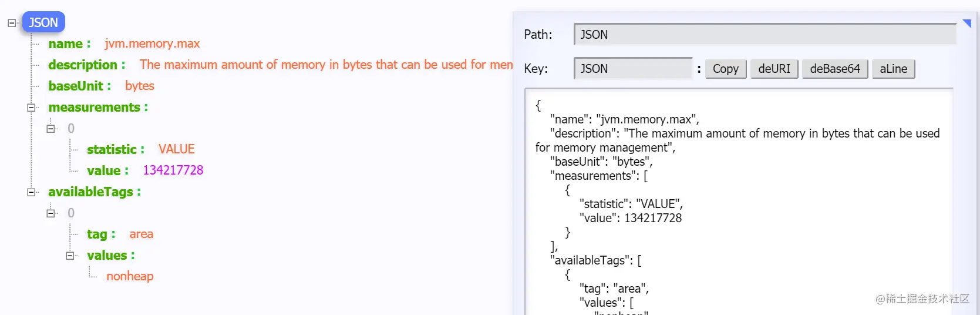Image resolution: width=980 pixels, height=315 pixels.
Task: Collapse the measurements node
Action: (31, 108)
